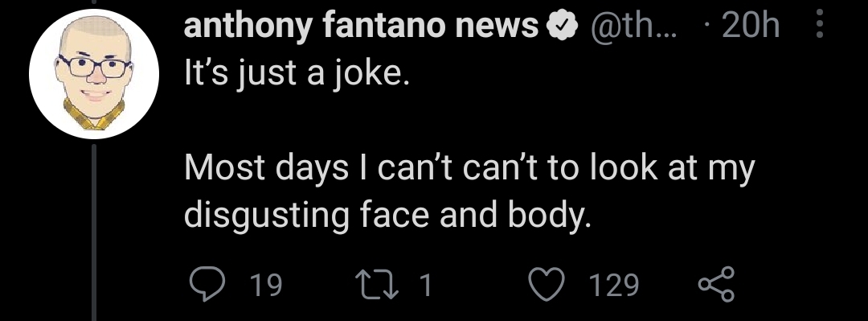Tap the glasses on the avatar image

(95, 66)
